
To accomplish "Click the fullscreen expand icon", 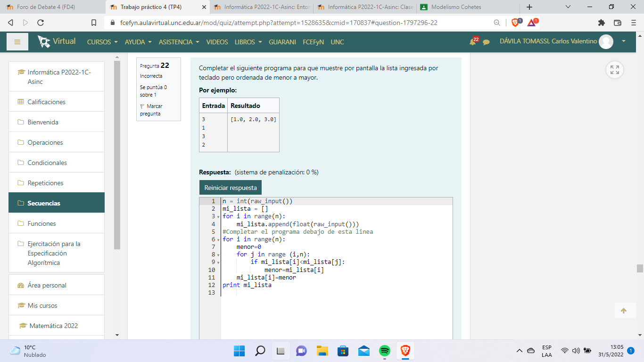I will [x=614, y=70].
